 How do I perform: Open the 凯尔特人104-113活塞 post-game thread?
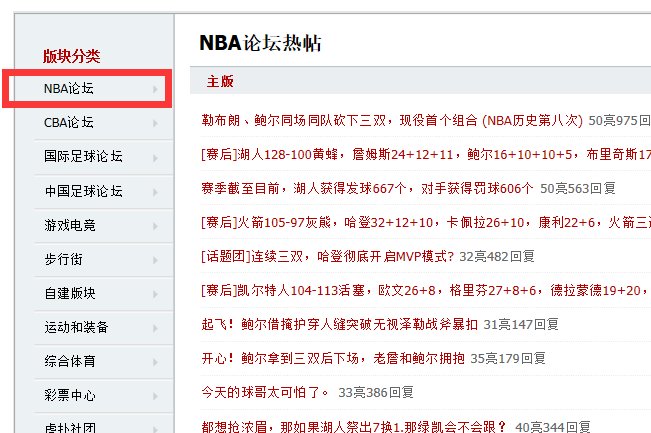(x=426, y=290)
